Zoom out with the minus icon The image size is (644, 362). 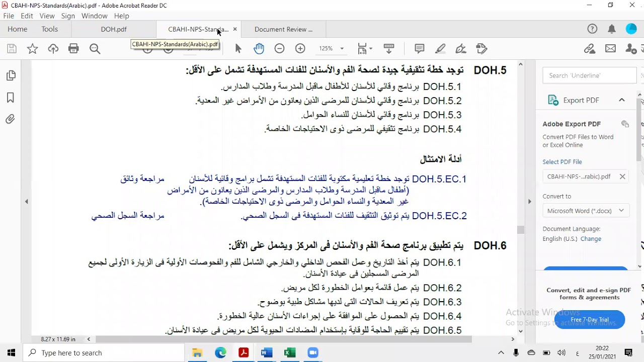tap(280, 49)
